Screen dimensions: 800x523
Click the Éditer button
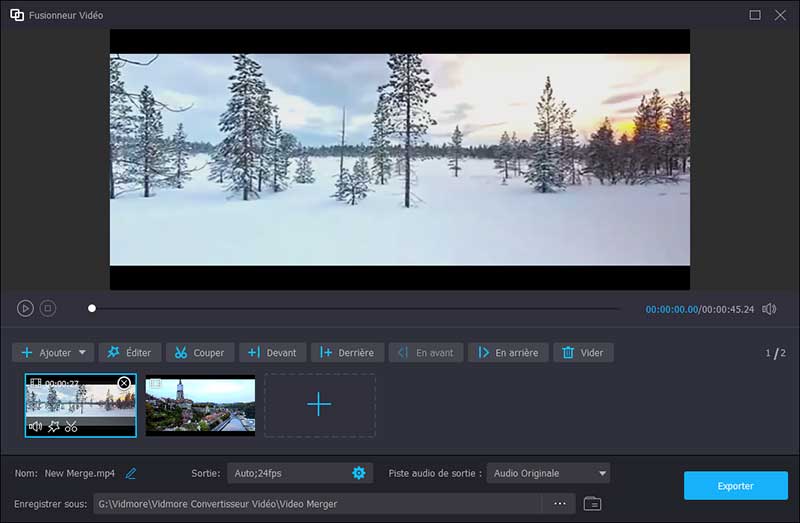[129, 353]
